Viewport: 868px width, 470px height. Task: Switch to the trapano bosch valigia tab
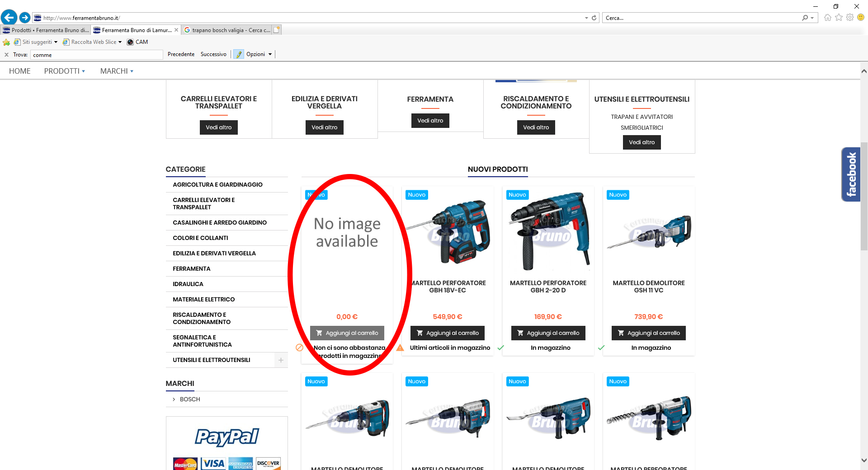point(227,30)
